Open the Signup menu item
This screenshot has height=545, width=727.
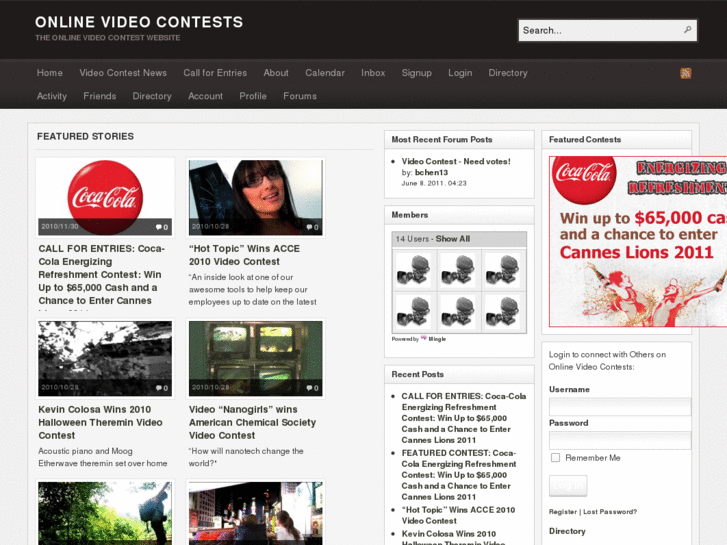click(x=416, y=73)
